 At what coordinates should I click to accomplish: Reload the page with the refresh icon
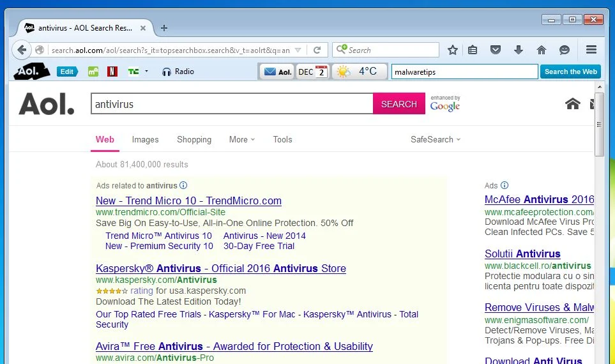coord(317,50)
